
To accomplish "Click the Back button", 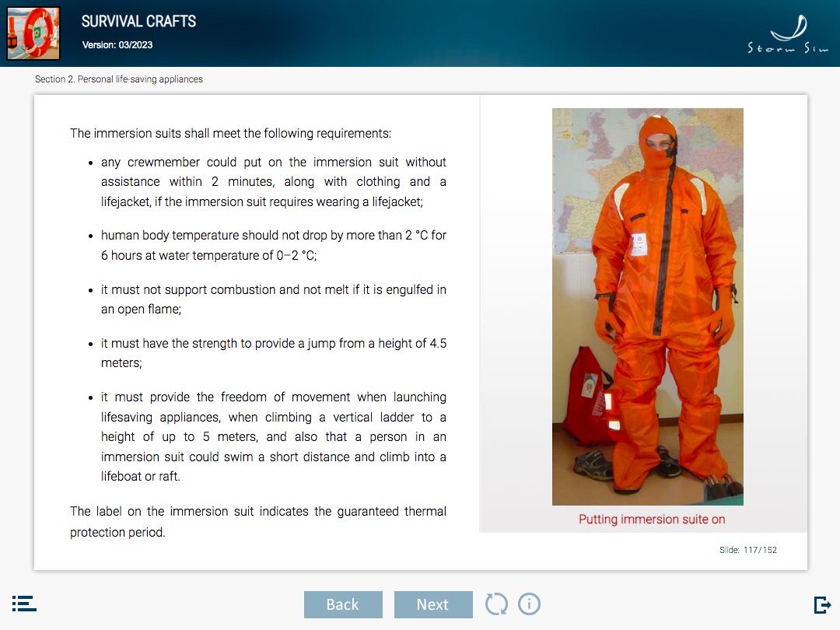I will (x=343, y=604).
